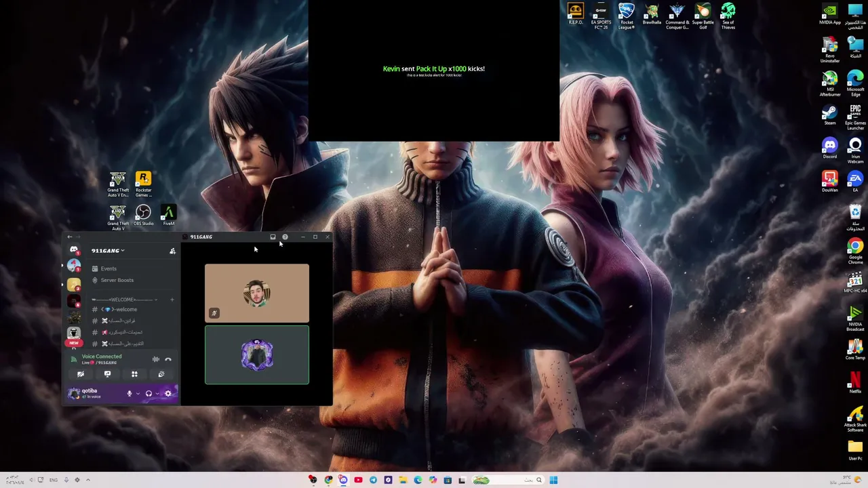
Task: Click Voice Connected status label
Action: click(102, 357)
